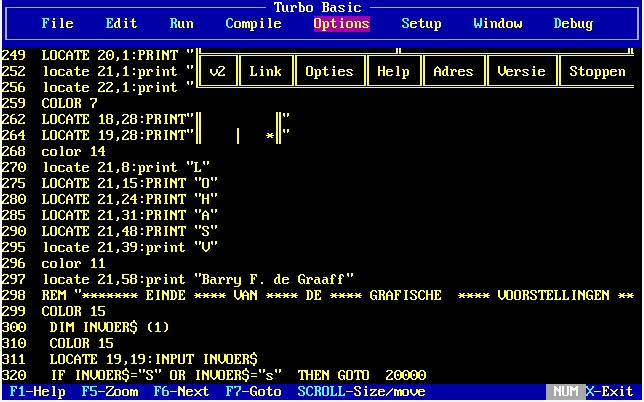
Task: Click line 252 locate 21,1:print
Action: click(97, 71)
